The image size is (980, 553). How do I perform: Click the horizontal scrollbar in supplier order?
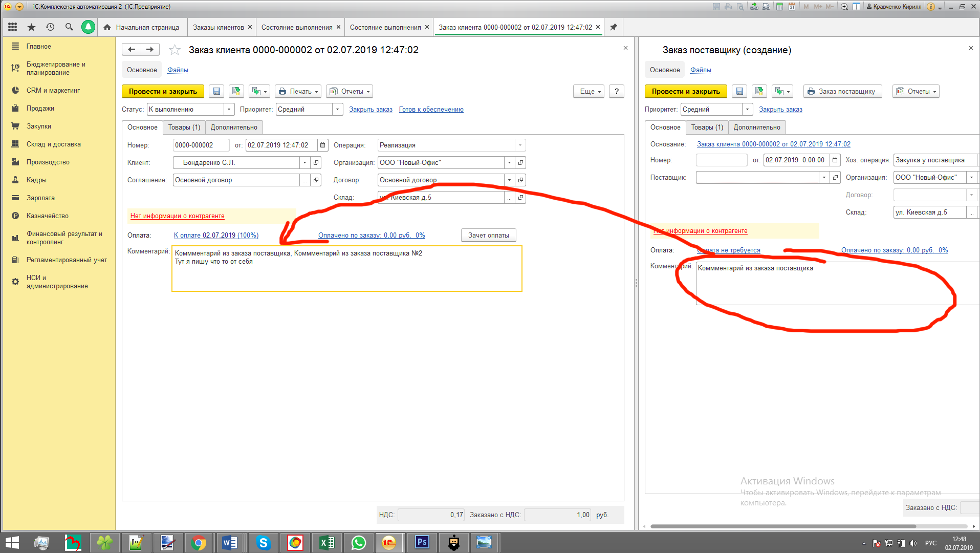pyautogui.click(x=783, y=526)
